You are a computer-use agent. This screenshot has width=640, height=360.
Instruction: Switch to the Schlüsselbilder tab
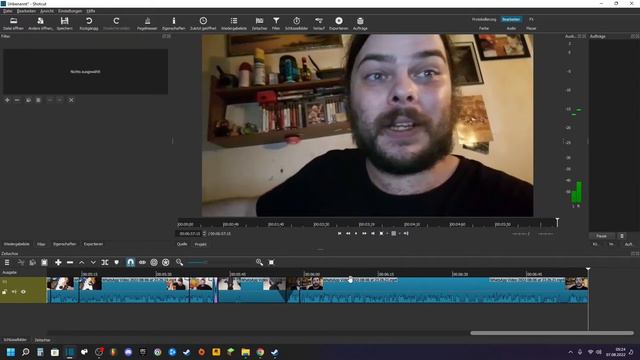point(15,340)
